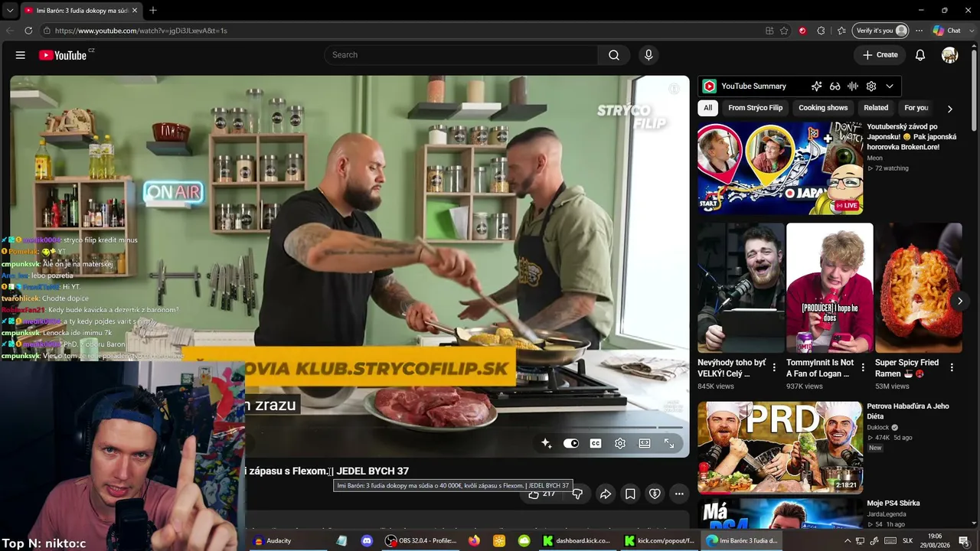Image resolution: width=980 pixels, height=551 pixels.
Task: Toggle the autoplay switch on the player
Action: (571, 443)
